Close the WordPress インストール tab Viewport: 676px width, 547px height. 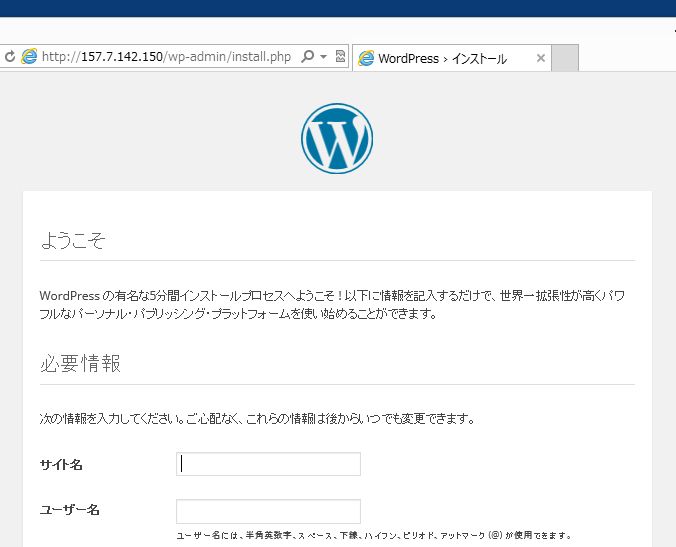click(541, 58)
